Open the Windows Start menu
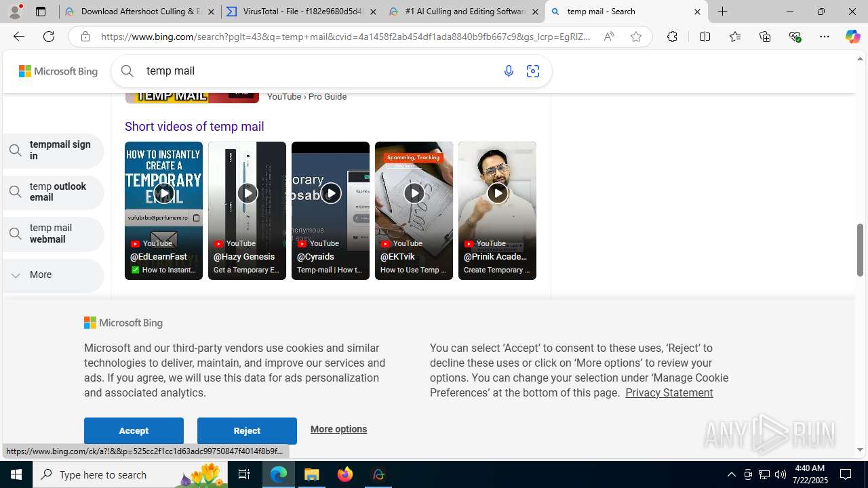868x488 pixels. click(16, 474)
